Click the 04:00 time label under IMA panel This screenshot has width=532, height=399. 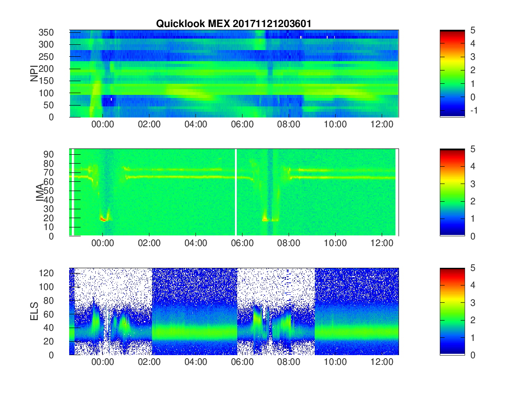[x=196, y=243]
